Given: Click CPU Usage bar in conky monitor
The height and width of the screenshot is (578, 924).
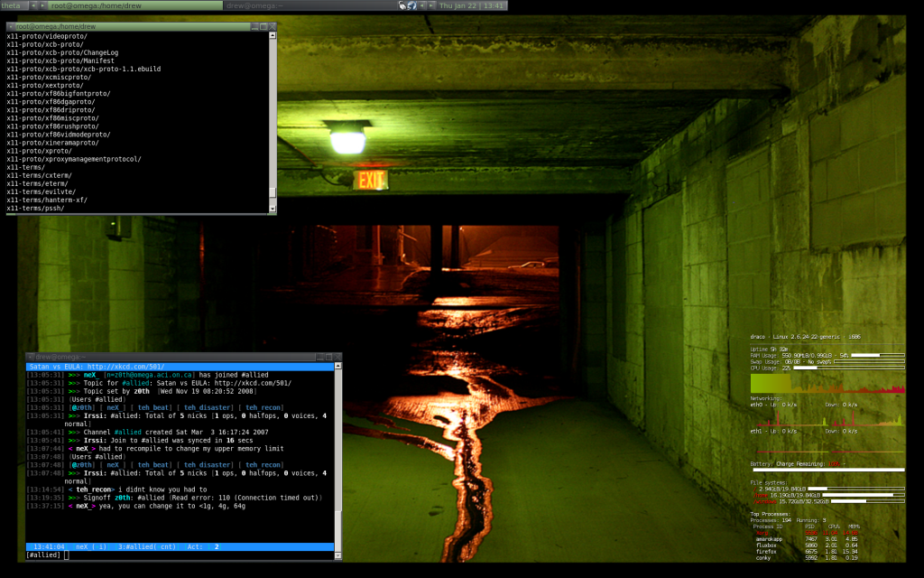Looking at the screenshot, I should tap(848, 368).
